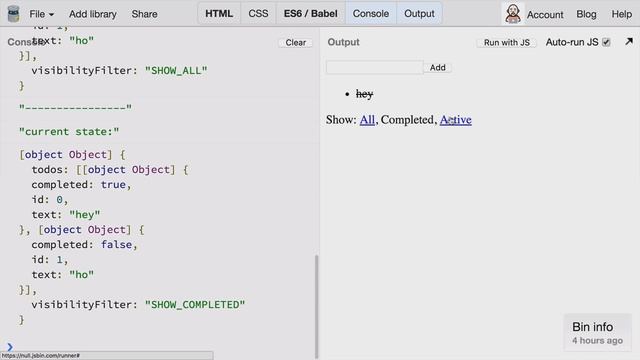Select the "current state:" console line
Image resolution: width=640 pixels, height=360 pixels.
point(69,131)
